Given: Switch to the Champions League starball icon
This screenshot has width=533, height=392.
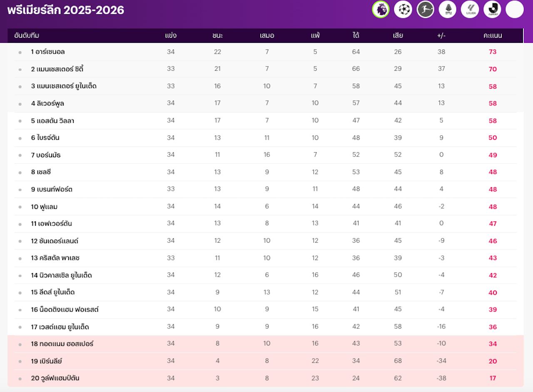Looking at the screenshot, I should [403, 10].
